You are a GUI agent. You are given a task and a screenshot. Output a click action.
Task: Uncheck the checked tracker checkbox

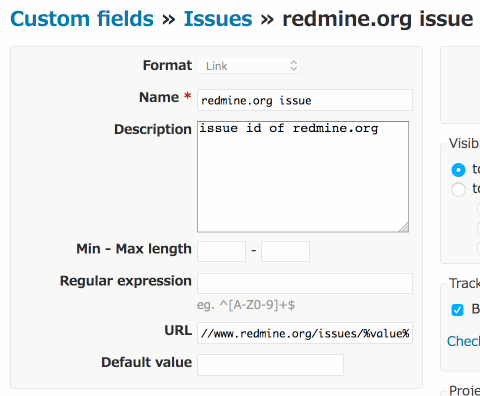coord(457,310)
